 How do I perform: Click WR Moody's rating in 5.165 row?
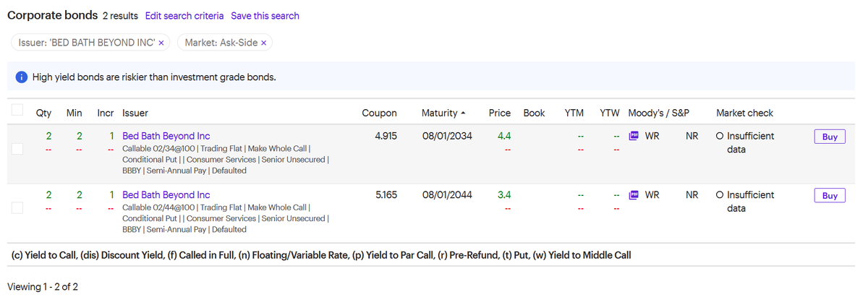pyautogui.click(x=652, y=194)
